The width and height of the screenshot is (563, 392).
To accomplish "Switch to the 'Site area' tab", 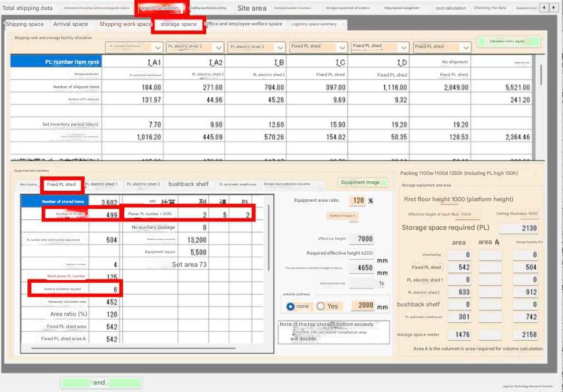I will coord(252,8).
